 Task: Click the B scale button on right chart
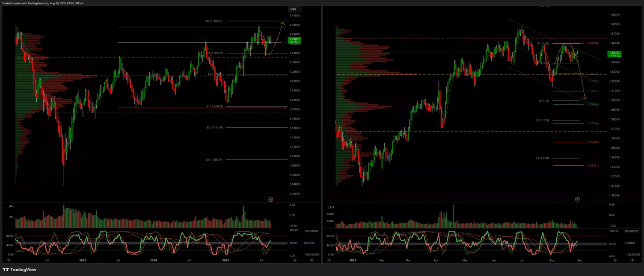tap(632, 260)
